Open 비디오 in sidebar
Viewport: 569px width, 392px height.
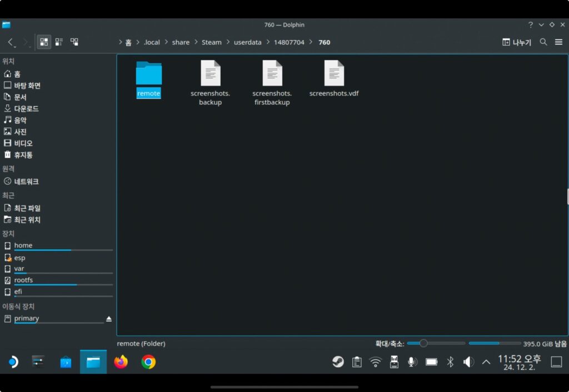[58, 143]
